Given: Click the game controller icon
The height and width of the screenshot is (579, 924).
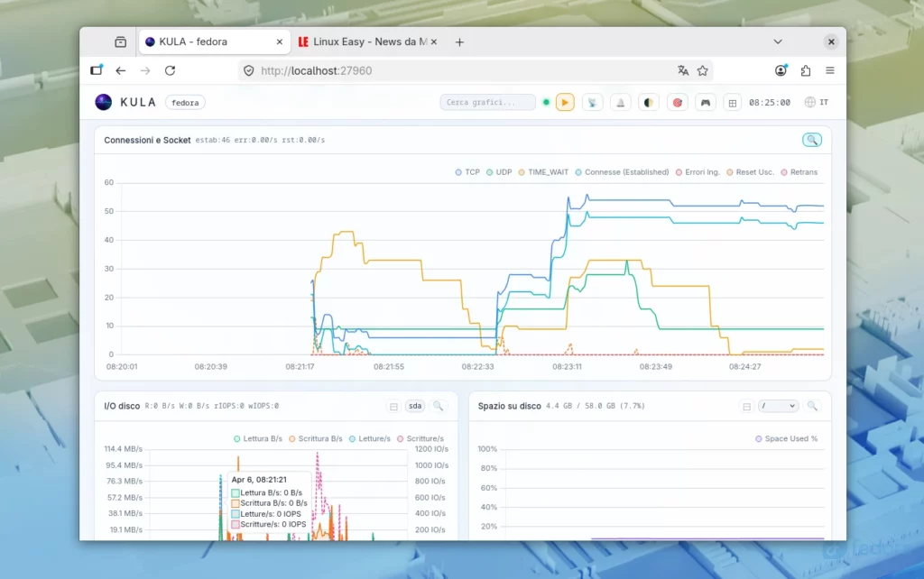Looking at the screenshot, I should (705, 103).
